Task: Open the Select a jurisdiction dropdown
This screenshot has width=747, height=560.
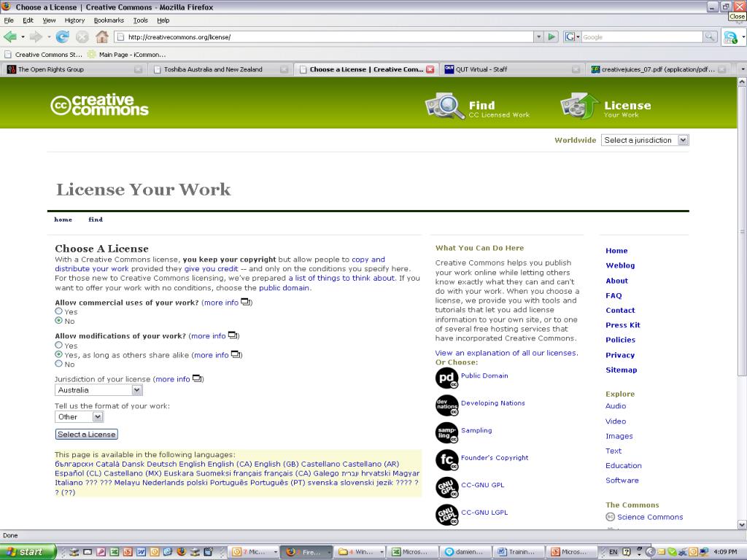Action: coord(645,140)
